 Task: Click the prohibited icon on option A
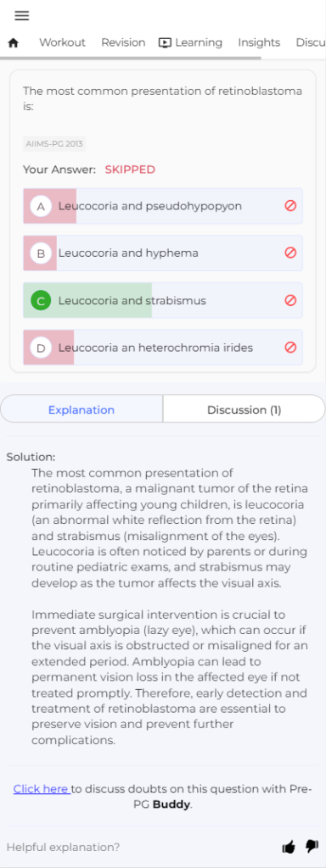tap(290, 206)
